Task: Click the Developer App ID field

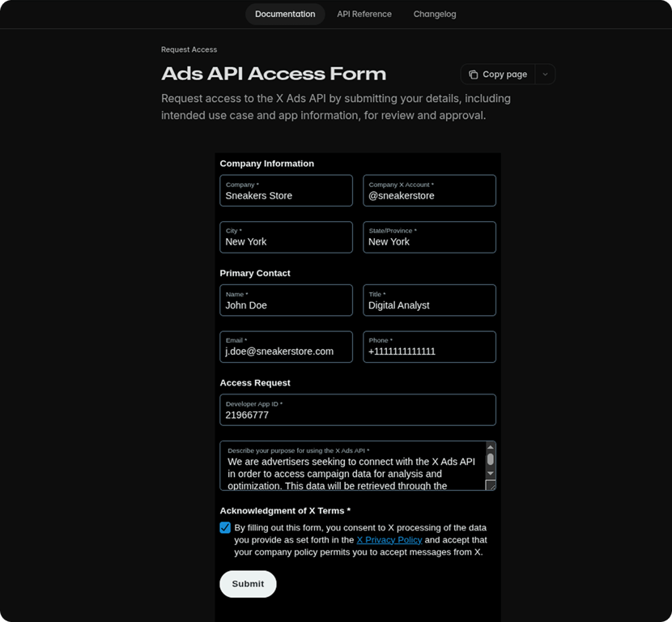Action: [x=358, y=410]
